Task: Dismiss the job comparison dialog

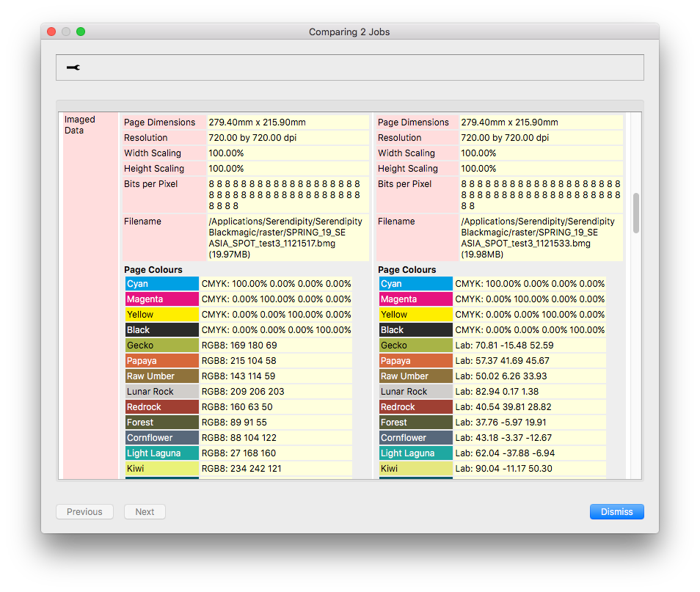Action: pyautogui.click(x=616, y=511)
